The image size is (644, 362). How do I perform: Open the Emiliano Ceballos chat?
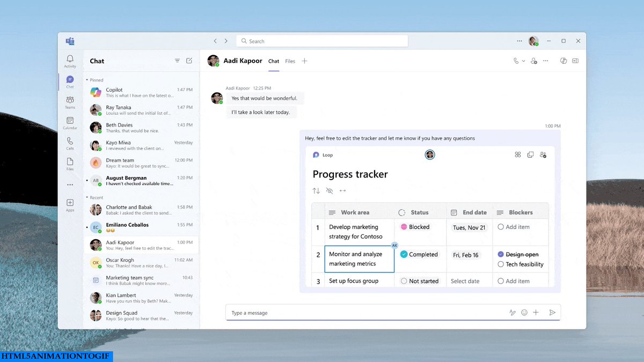click(141, 227)
